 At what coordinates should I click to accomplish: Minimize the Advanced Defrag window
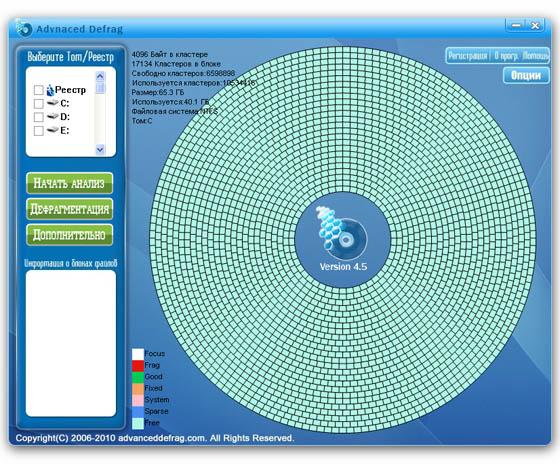pos(516,25)
